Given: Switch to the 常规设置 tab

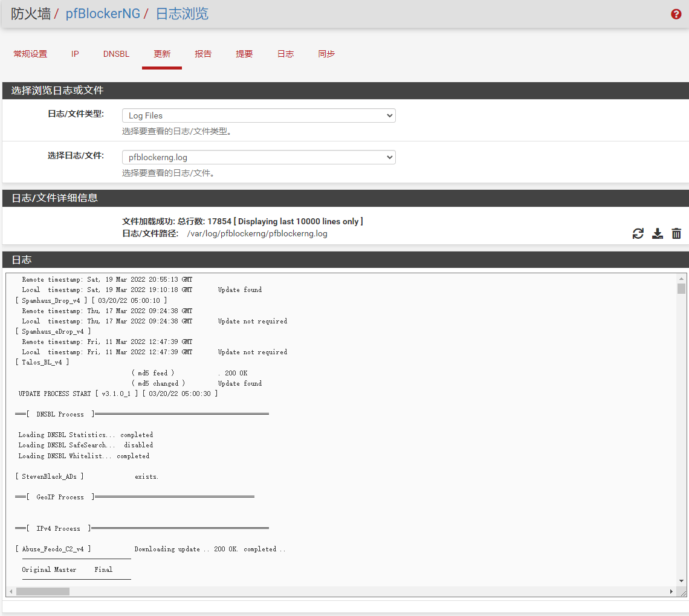Looking at the screenshot, I should tap(30, 54).
